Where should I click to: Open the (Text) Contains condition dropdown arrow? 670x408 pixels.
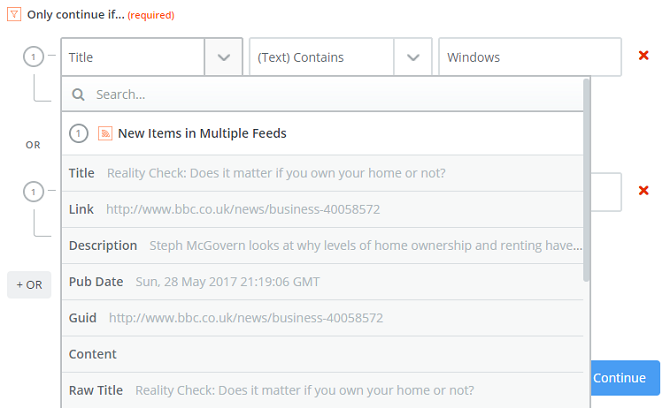click(x=413, y=57)
